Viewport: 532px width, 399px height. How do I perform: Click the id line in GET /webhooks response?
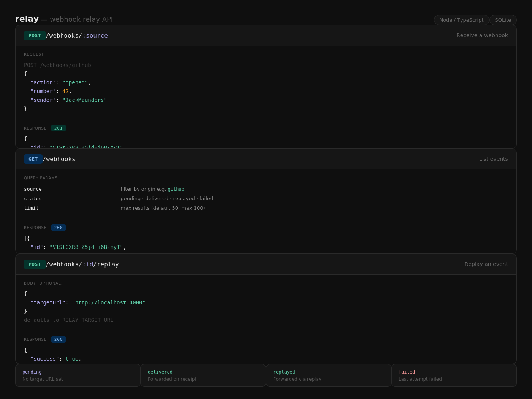point(78,247)
